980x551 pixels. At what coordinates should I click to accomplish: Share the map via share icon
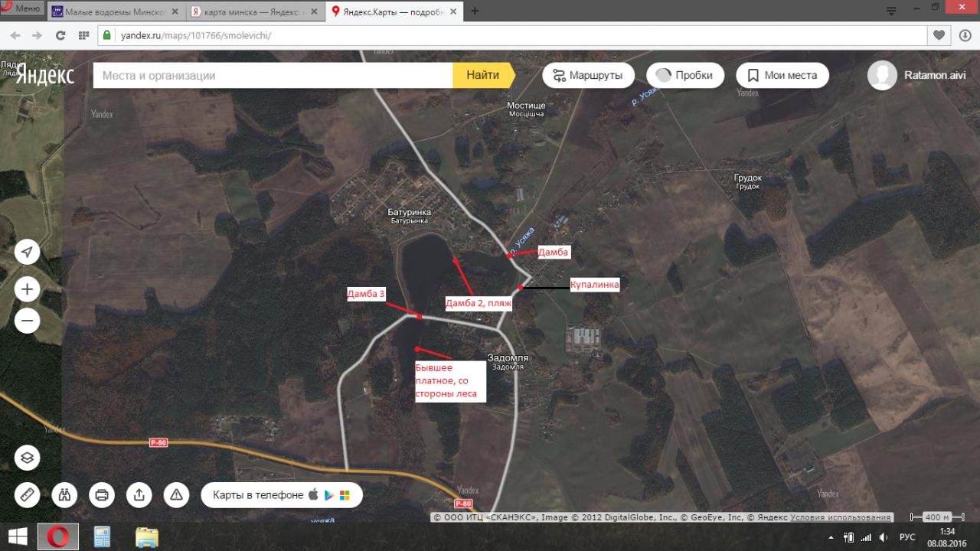click(x=139, y=495)
